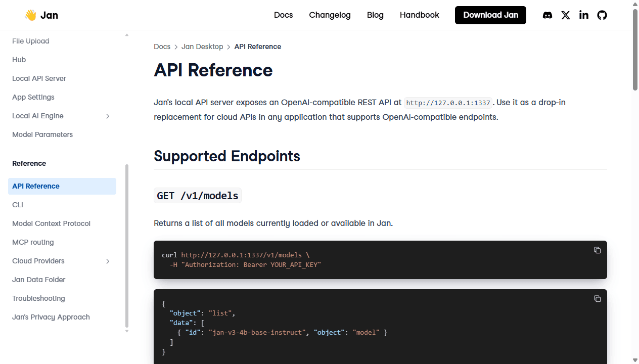Open the Changelog menu item
The image size is (639, 364).
[x=330, y=15]
